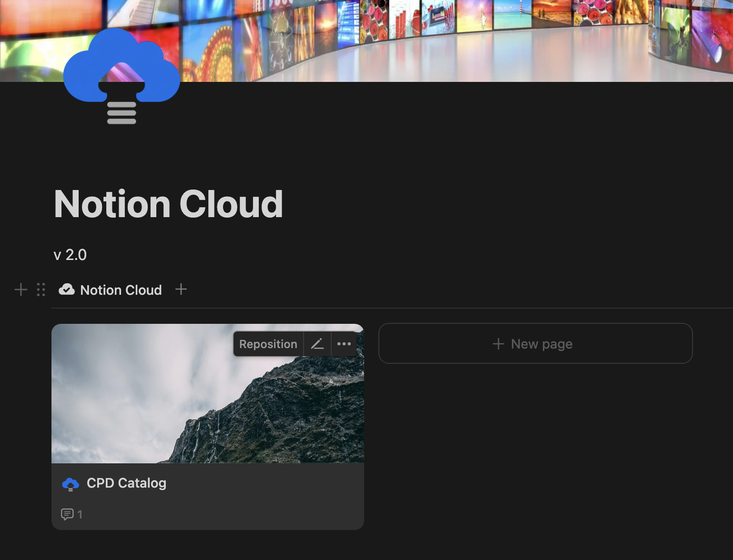
Task: Select the edit pencil icon on the card
Action: pyautogui.click(x=317, y=343)
